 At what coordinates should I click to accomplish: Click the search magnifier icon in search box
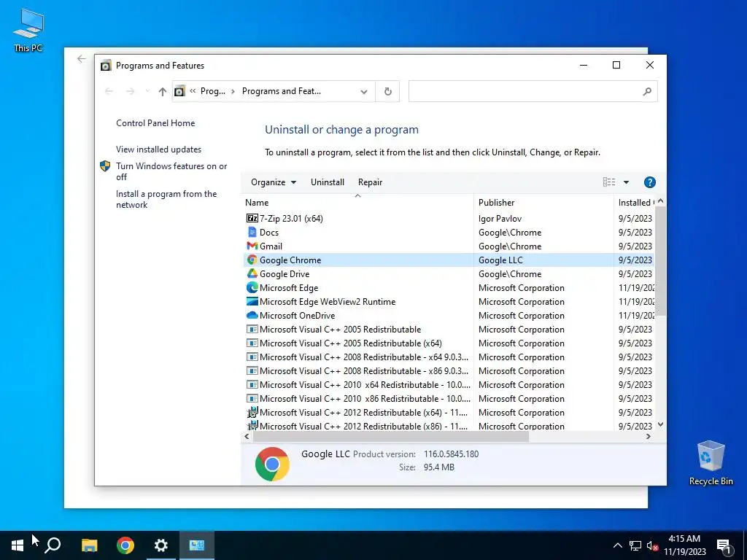pyautogui.click(x=647, y=91)
